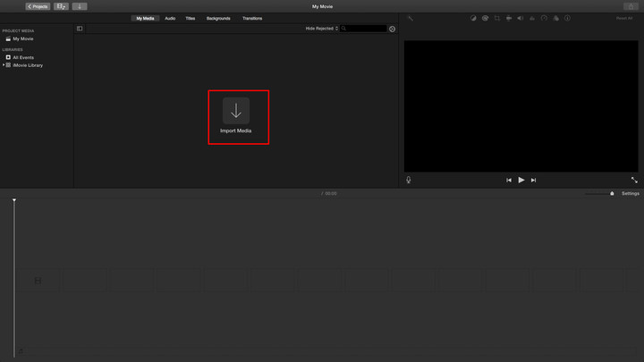The width and height of the screenshot is (644, 362).
Task: Open the color correction palette tool
Action: coord(486,18)
